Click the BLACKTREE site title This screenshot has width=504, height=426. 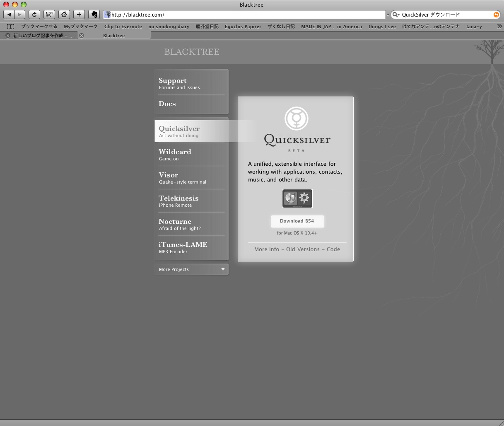point(192,52)
